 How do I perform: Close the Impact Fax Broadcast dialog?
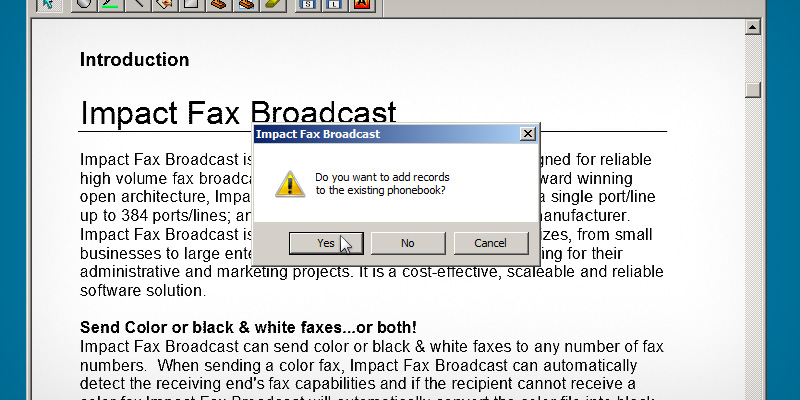click(x=527, y=134)
